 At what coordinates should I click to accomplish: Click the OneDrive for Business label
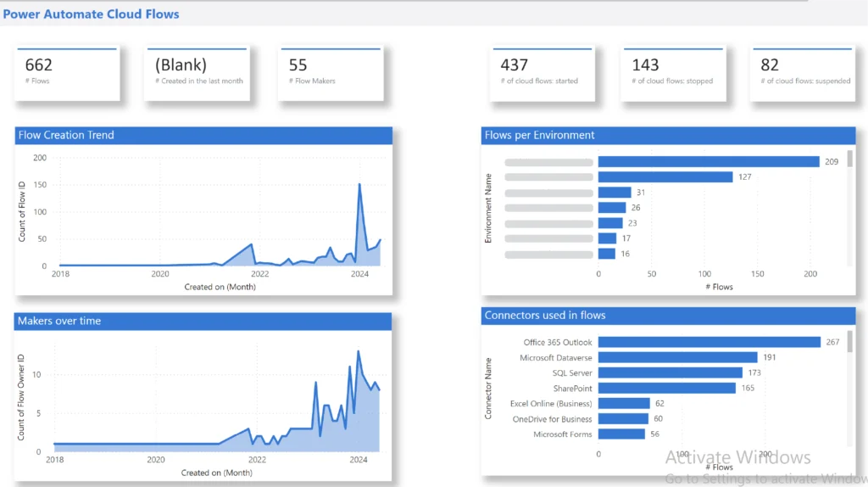[552, 419]
